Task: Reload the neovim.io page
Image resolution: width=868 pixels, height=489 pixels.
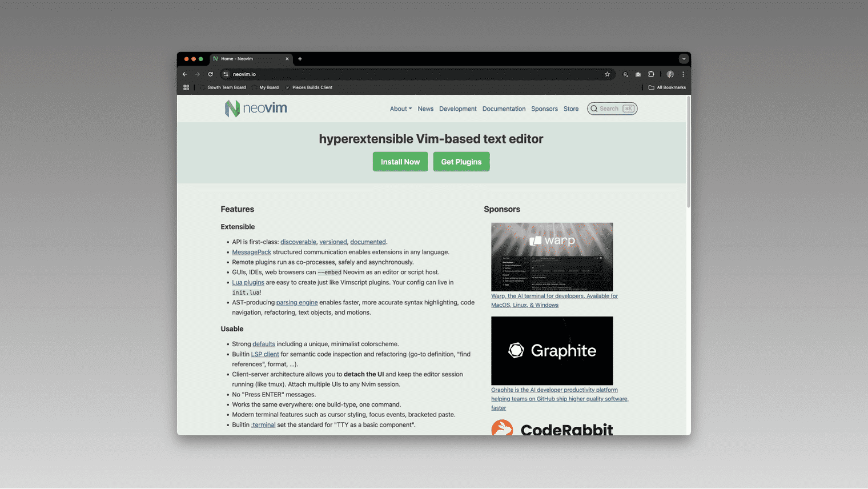Action: [210, 74]
